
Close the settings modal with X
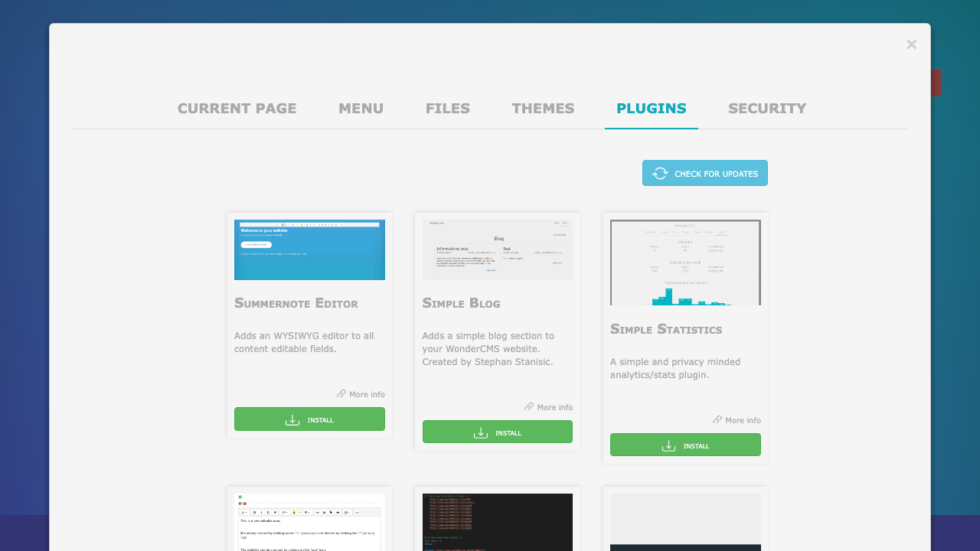pos(911,44)
